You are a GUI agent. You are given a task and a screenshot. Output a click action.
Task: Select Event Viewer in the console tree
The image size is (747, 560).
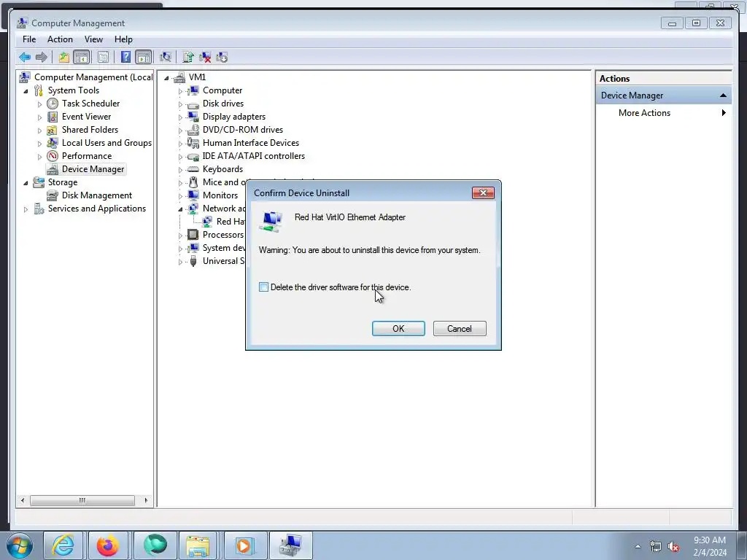(86, 117)
